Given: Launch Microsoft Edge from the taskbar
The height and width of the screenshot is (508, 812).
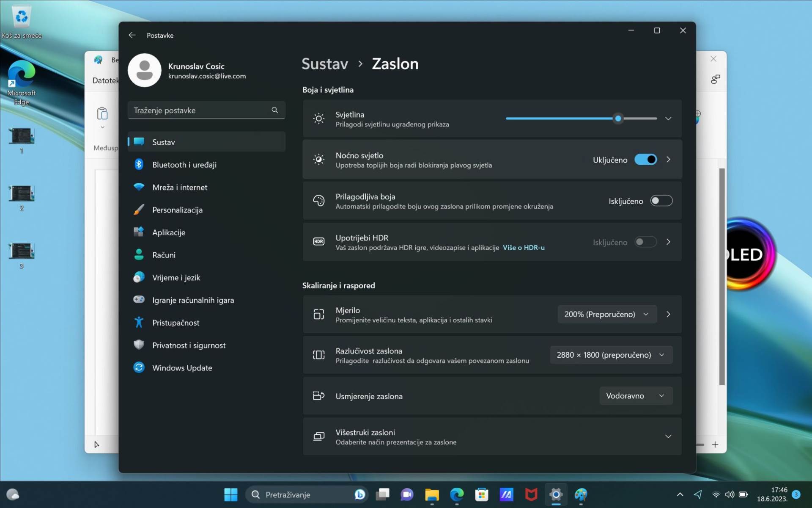Looking at the screenshot, I should [457, 494].
